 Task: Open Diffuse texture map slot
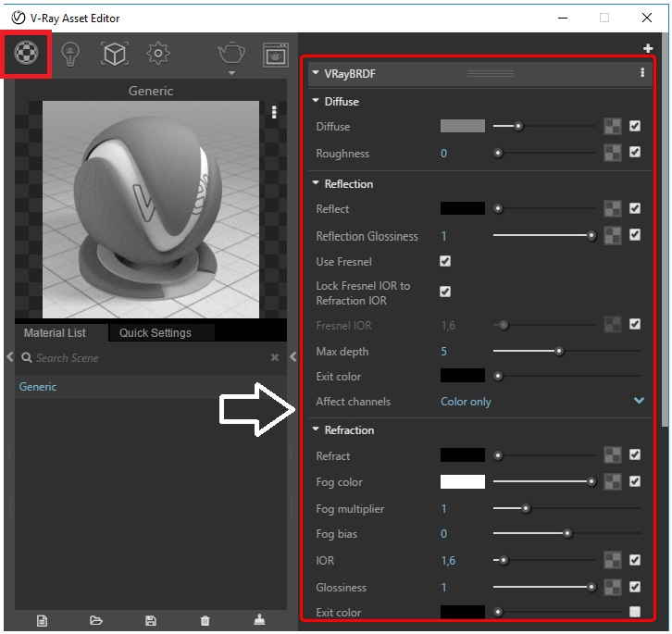click(613, 127)
